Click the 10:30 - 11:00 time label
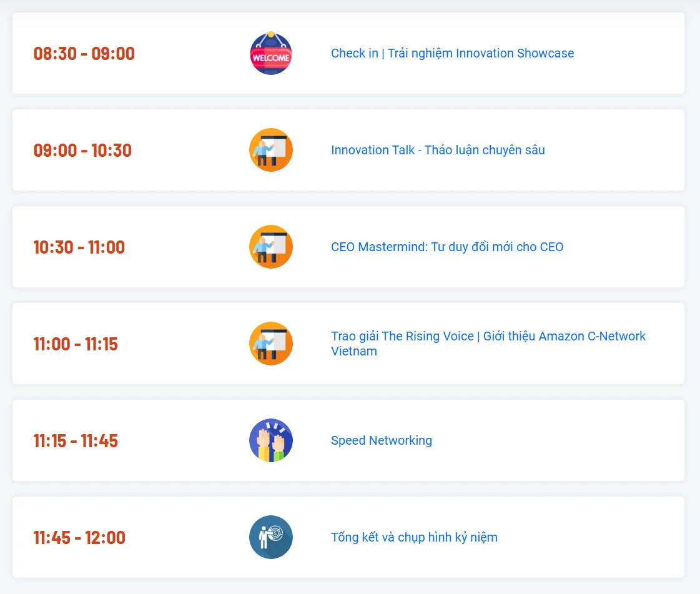700x594 pixels. [79, 247]
